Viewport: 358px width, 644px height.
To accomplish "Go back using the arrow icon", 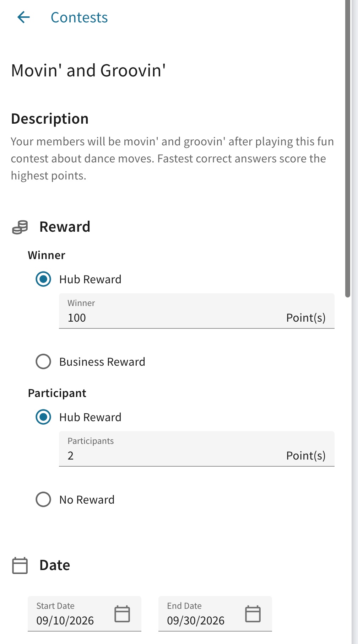I will point(24,17).
